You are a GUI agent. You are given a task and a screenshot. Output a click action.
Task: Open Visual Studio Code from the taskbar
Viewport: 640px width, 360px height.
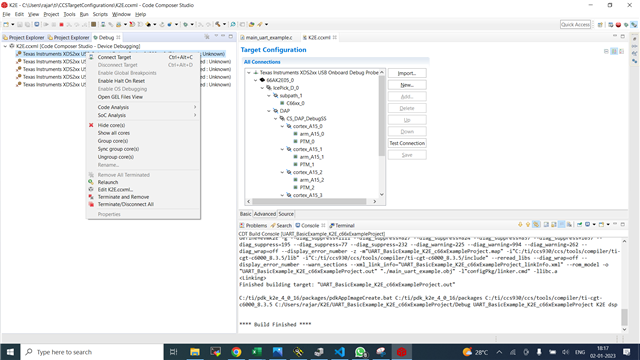340,352
